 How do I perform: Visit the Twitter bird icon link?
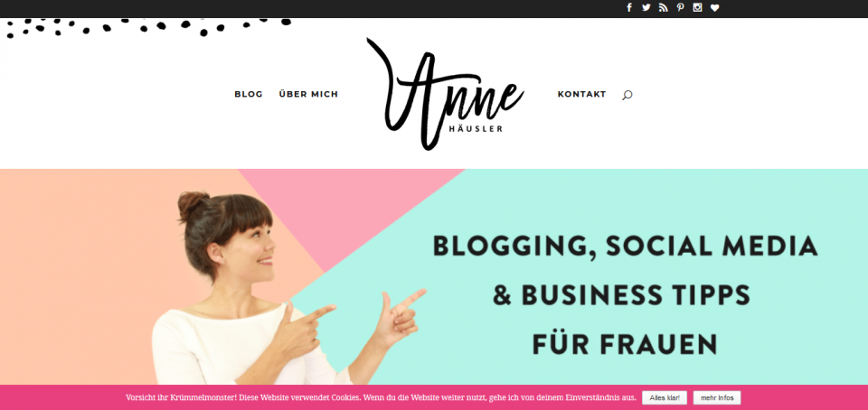tap(646, 8)
